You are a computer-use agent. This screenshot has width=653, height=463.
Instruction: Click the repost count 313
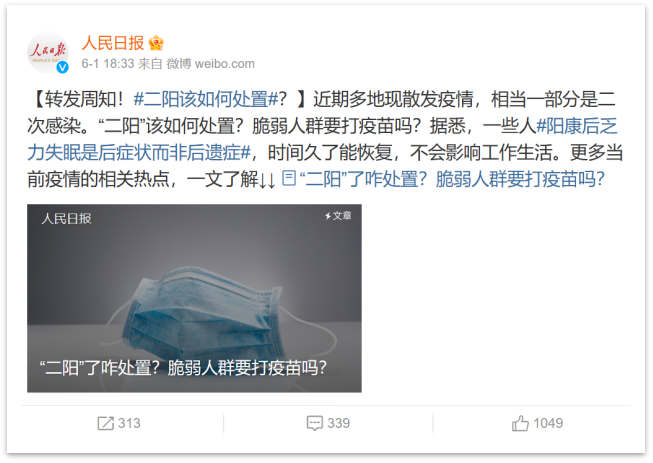[129, 423]
